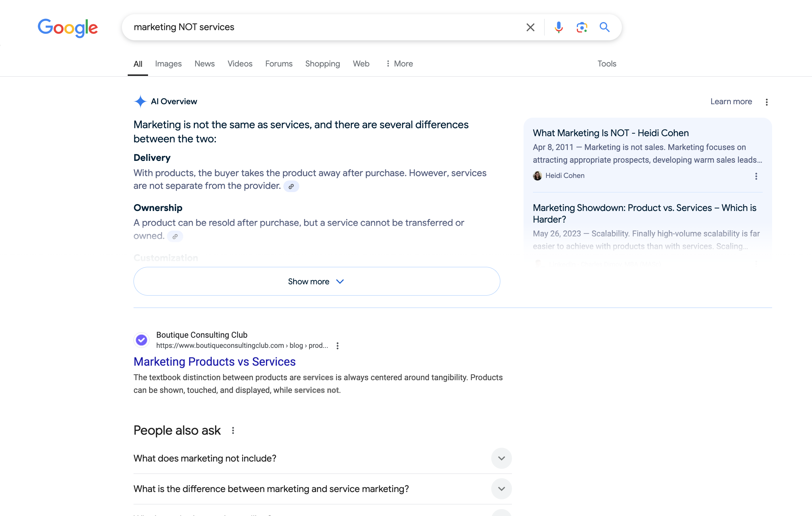812x516 pixels.
Task: Expand difference between marketing and service marketing
Action: (323, 489)
